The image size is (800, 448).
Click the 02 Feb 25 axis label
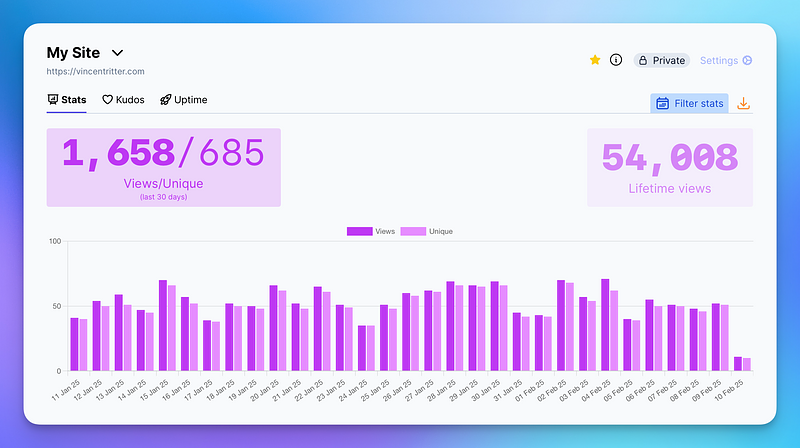pyautogui.click(x=553, y=389)
